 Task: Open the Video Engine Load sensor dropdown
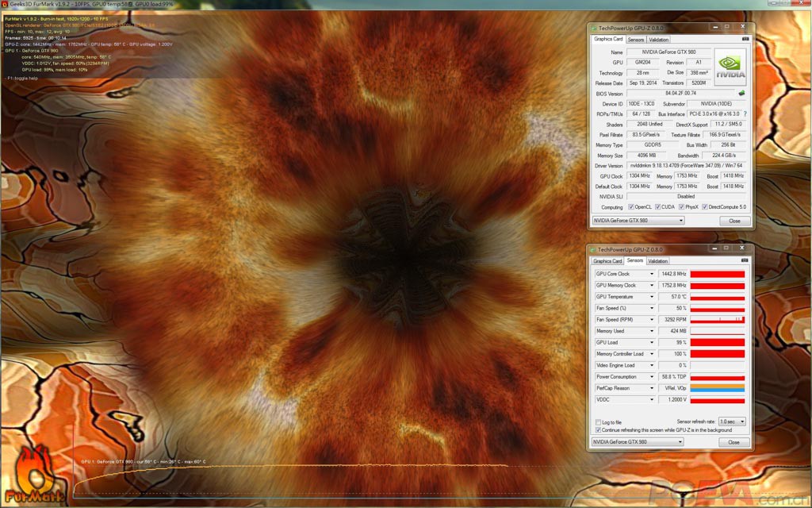652,365
